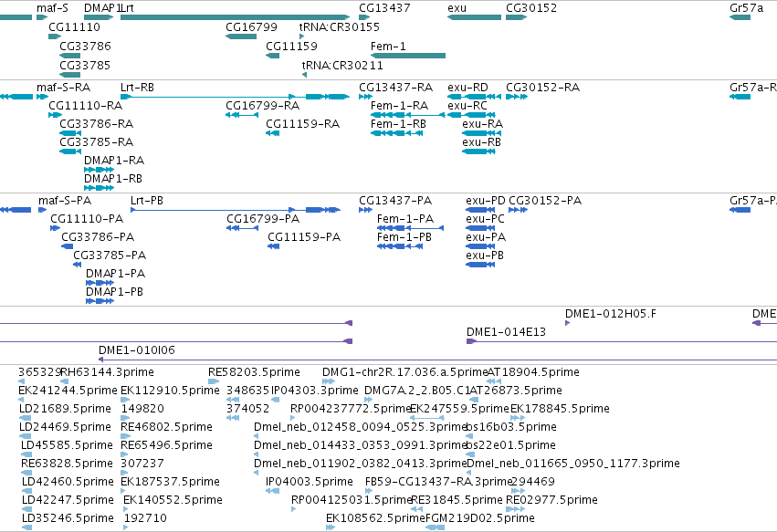Select the CG33786 gene label

coord(85,46)
